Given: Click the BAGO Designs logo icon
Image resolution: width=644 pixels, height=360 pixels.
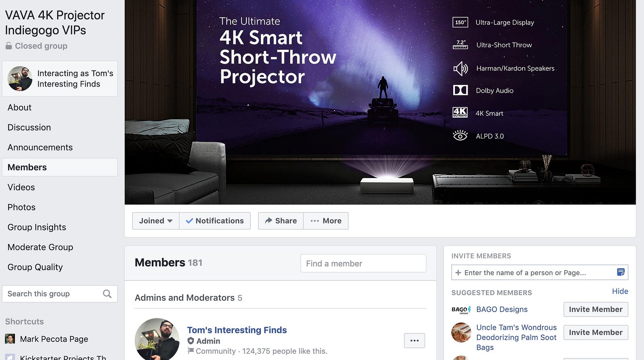Looking at the screenshot, I should tap(461, 310).
